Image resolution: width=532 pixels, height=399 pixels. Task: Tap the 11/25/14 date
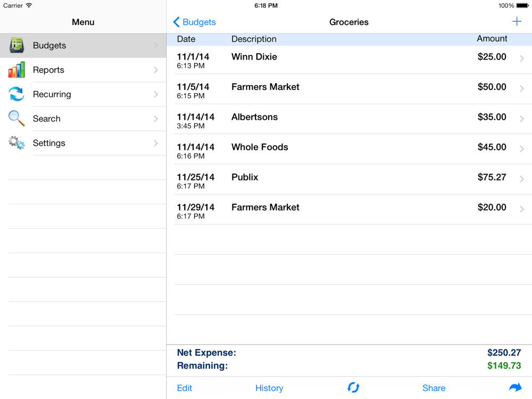coord(195,177)
